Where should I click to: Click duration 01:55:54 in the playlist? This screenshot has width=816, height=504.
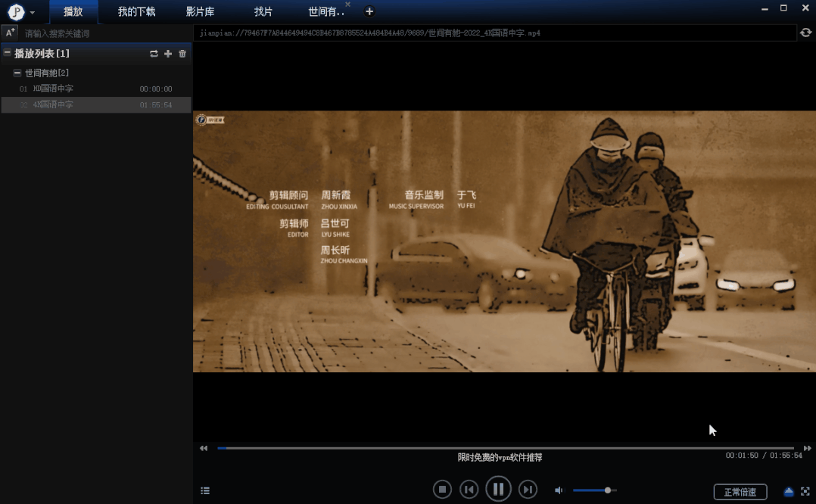(156, 105)
